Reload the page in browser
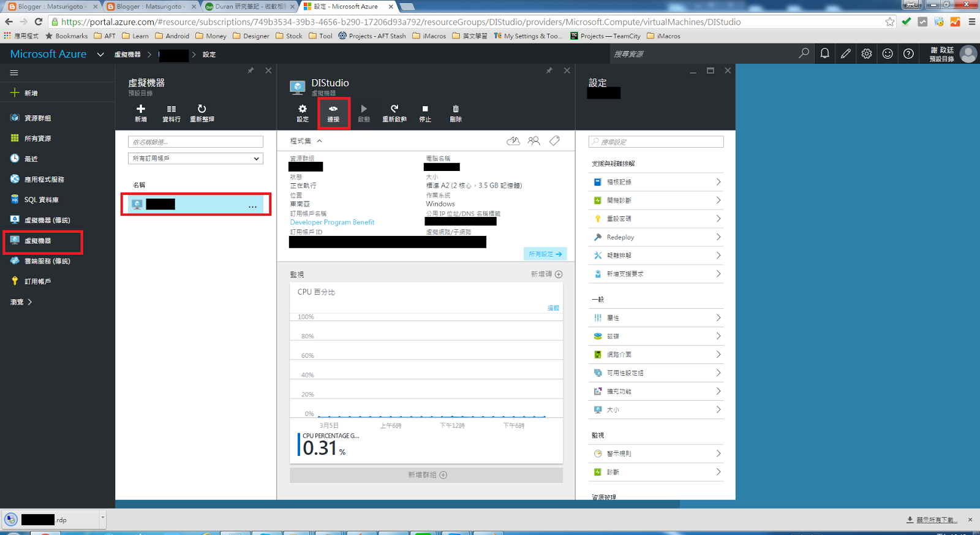The width and height of the screenshot is (980, 535). point(39,21)
